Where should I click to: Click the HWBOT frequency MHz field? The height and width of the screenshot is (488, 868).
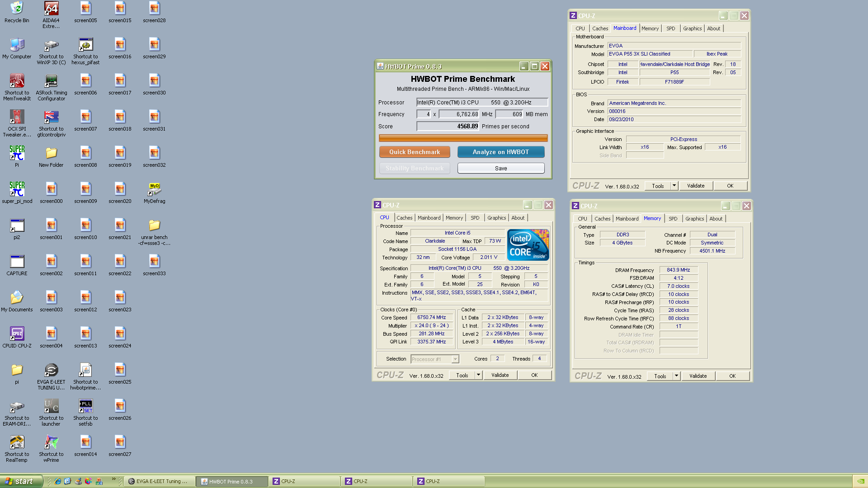pyautogui.click(x=459, y=114)
